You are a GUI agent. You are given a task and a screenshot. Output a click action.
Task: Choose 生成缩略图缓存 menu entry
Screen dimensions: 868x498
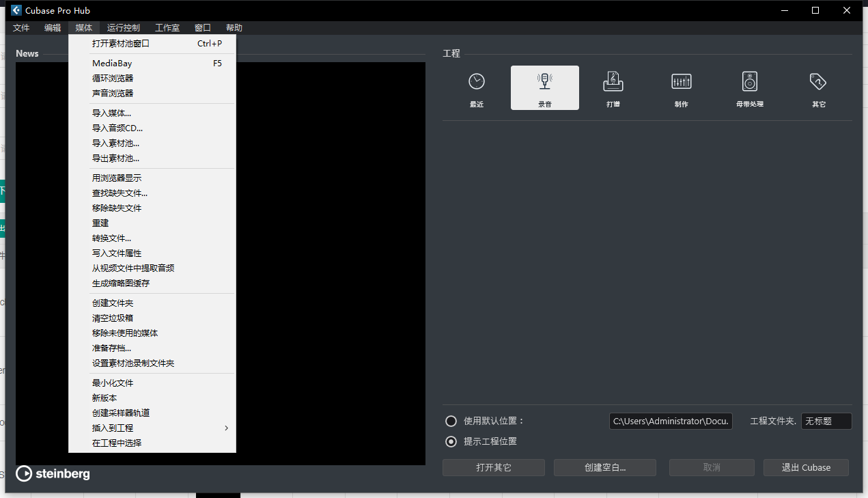(x=152, y=283)
